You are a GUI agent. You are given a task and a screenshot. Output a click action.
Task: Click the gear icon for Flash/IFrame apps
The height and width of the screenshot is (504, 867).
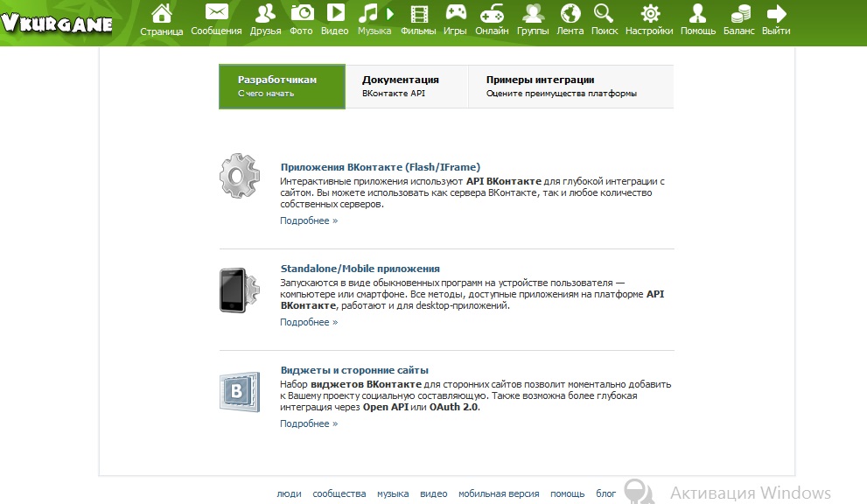240,176
